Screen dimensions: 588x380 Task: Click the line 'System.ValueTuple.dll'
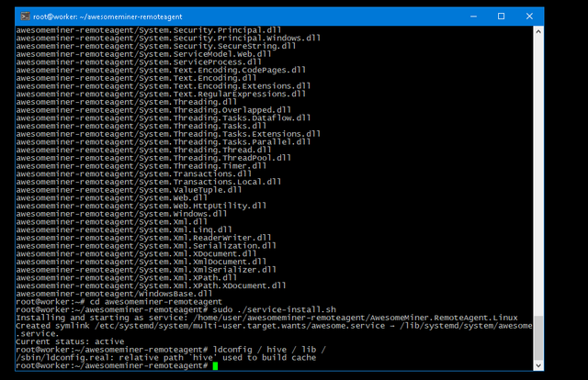[129, 190]
